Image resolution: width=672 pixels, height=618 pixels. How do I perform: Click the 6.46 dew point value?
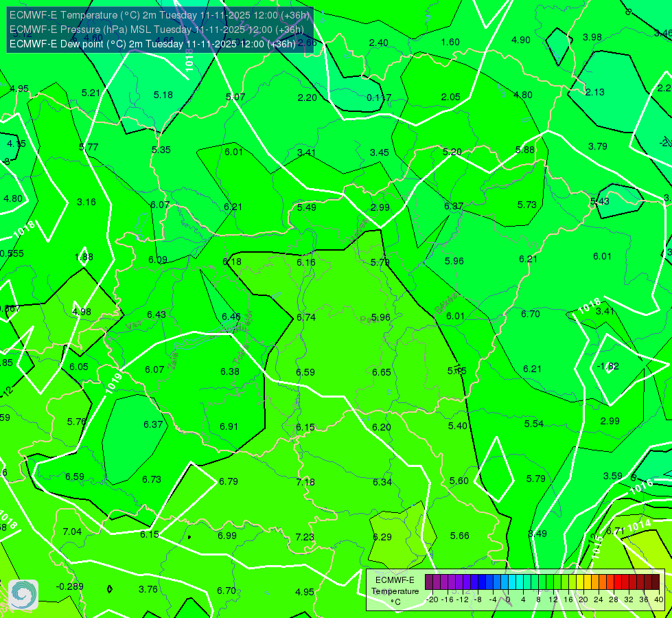231,317
